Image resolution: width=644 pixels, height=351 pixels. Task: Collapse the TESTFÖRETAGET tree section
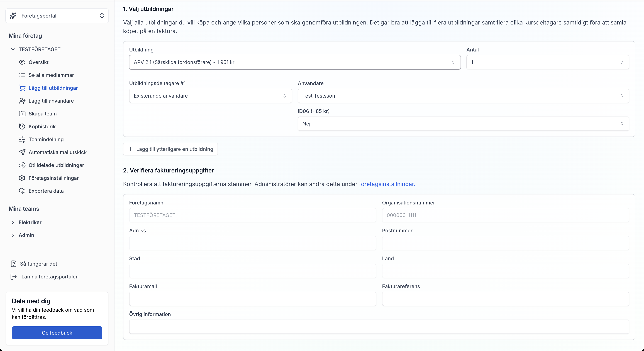click(13, 50)
